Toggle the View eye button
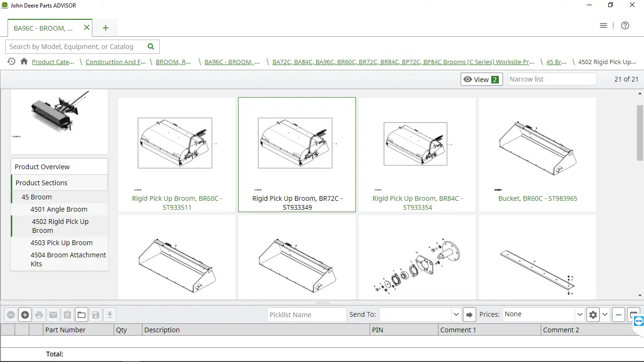 (x=481, y=79)
